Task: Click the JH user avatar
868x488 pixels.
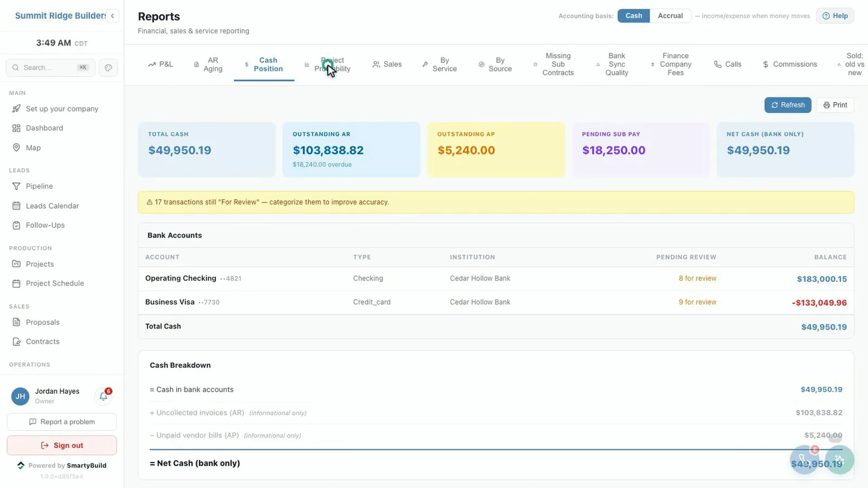Action: (x=21, y=396)
